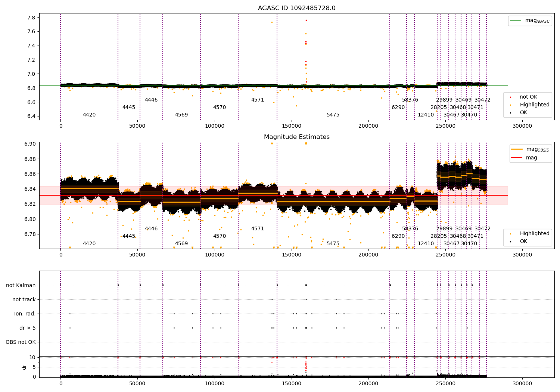Click obsid label 4569 in the top plot

pyautogui.click(x=181, y=115)
